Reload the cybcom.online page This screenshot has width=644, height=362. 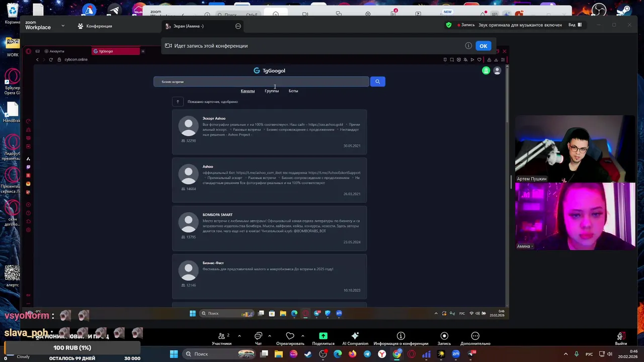51,60
